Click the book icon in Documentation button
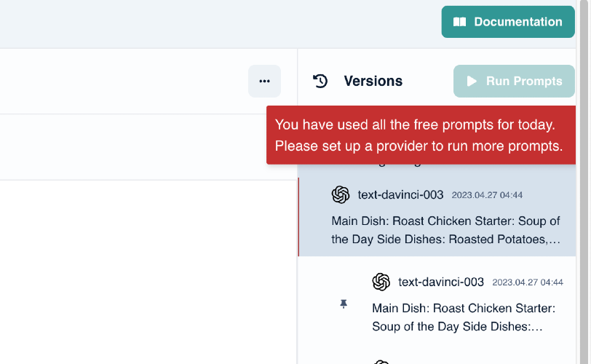The image size is (591, 364). 459,22
